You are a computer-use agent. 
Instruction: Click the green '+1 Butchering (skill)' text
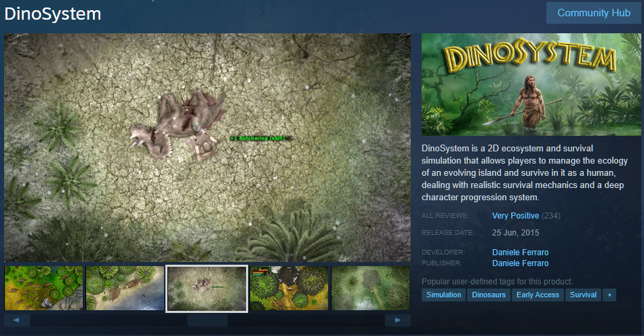coord(258,138)
